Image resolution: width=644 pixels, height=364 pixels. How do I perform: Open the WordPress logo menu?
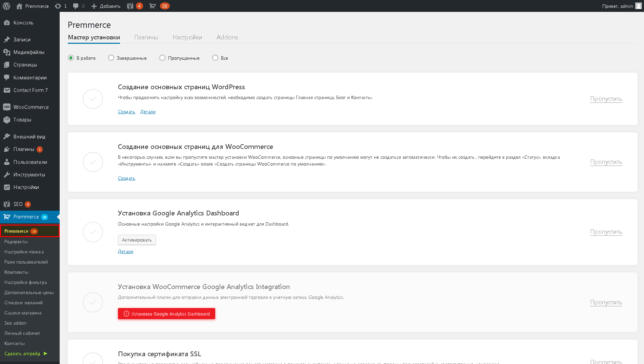point(6,6)
